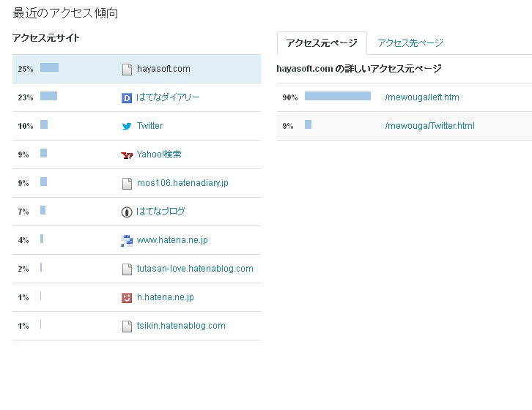This screenshot has width=532, height=410.
Task: Open the はてなブログ referrer link
Action: 160,212
